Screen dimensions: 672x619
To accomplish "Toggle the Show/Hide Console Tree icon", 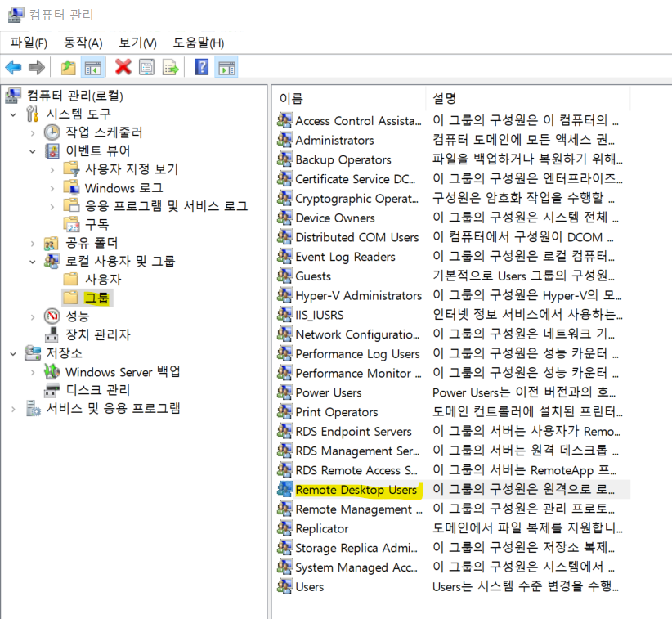I will click(x=92, y=67).
